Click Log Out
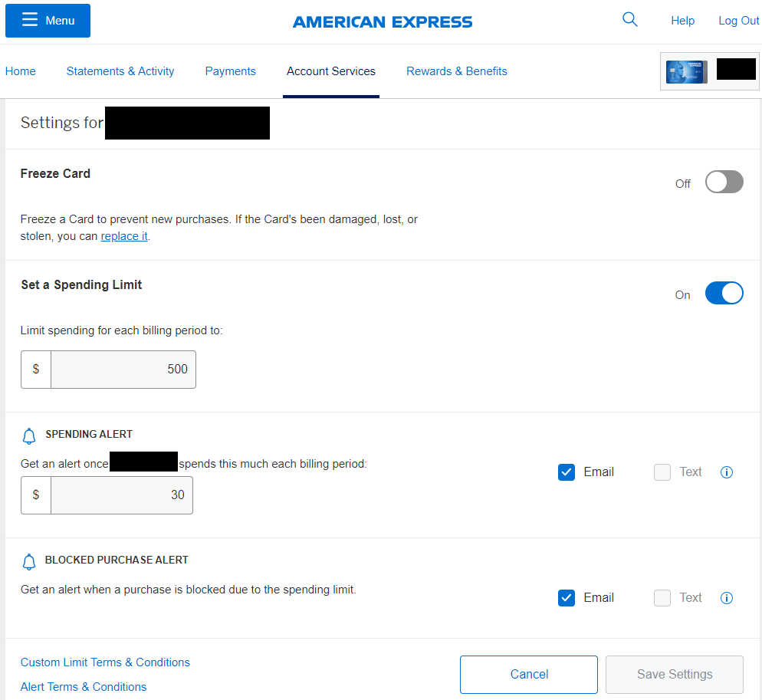The width and height of the screenshot is (762, 700). coord(738,21)
